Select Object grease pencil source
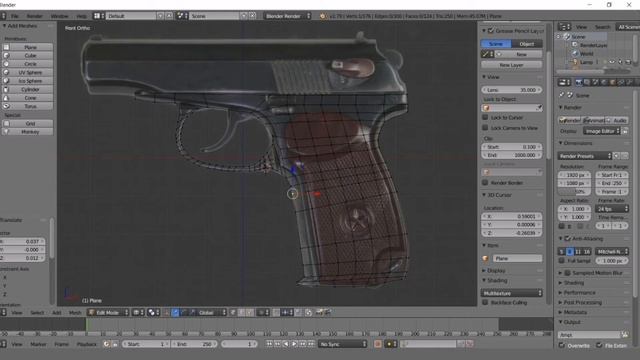This screenshot has height=360, width=640. pos(527,44)
